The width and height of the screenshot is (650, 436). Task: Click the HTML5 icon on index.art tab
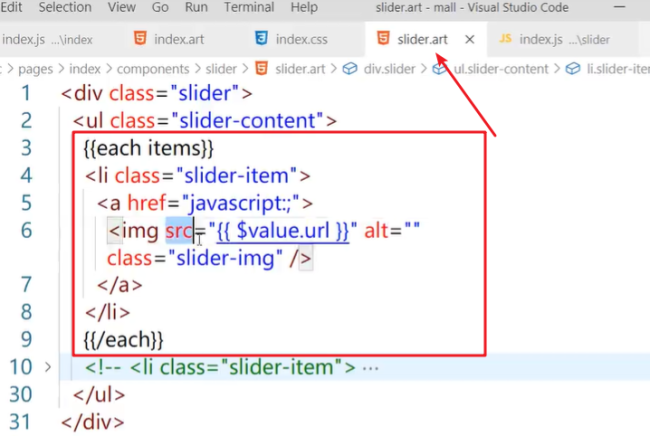click(x=140, y=39)
